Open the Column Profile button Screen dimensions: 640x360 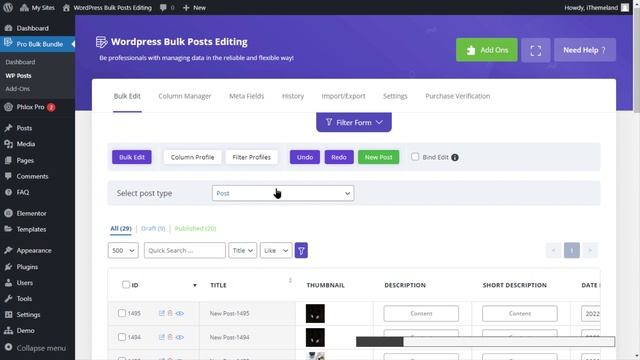192,157
